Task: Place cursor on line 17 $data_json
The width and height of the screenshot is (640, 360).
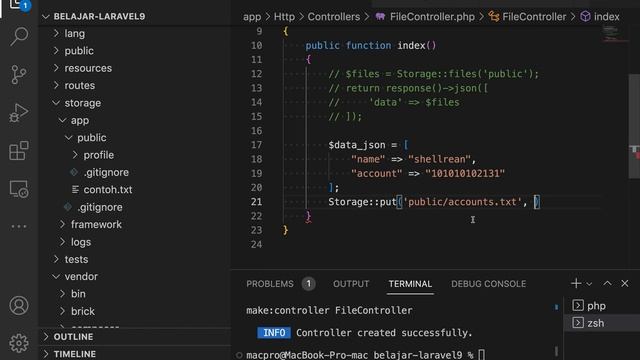Action: [x=357, y=145]
